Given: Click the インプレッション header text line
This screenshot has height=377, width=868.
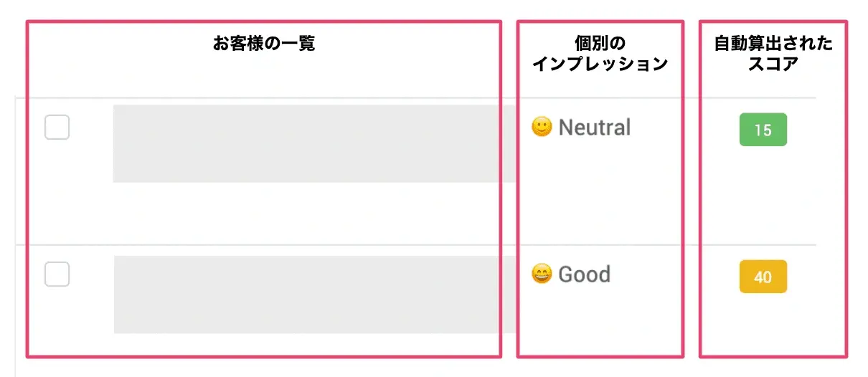Looking at the screenshot, I should [x=600, y=64].
